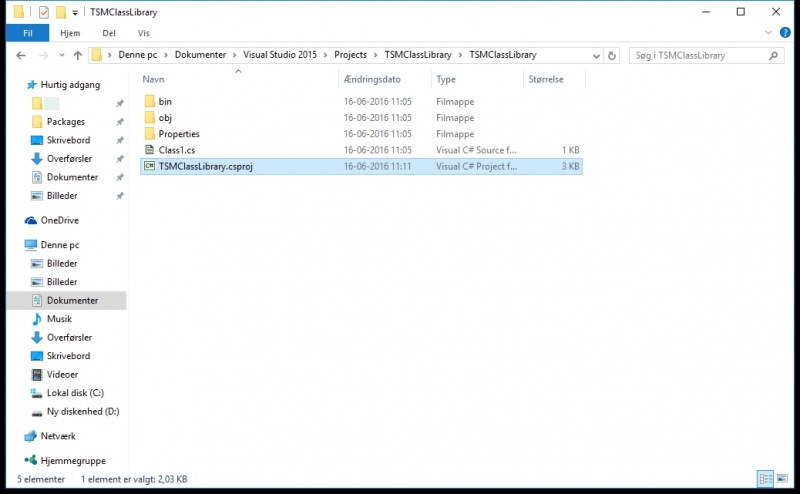Image resolution: width=800 pixels, height=494 pixels.
Task: Unpin Billeder from Hurtig adgang
Action: [x=120, y=196]
